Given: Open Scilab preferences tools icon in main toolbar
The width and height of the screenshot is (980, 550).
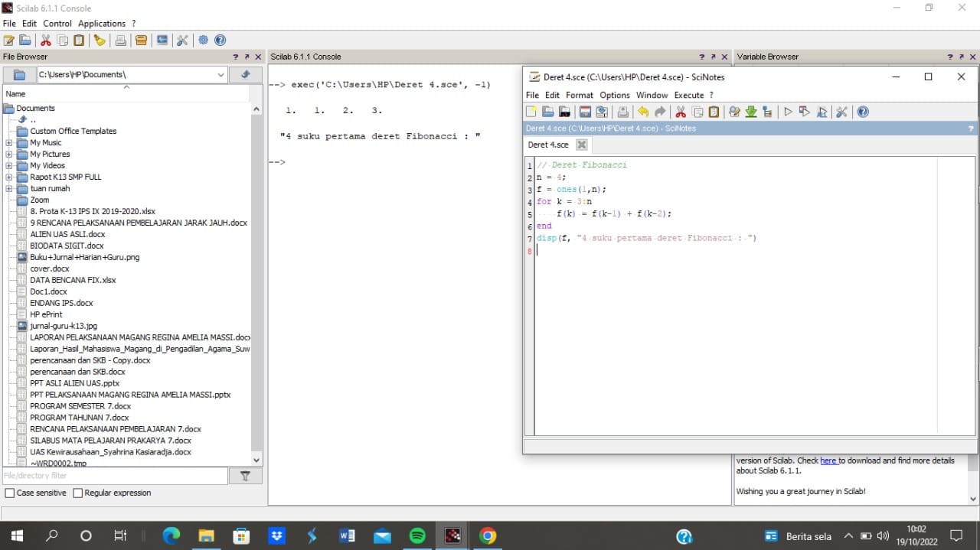Looking at the screenshot, I should point(182,41).
